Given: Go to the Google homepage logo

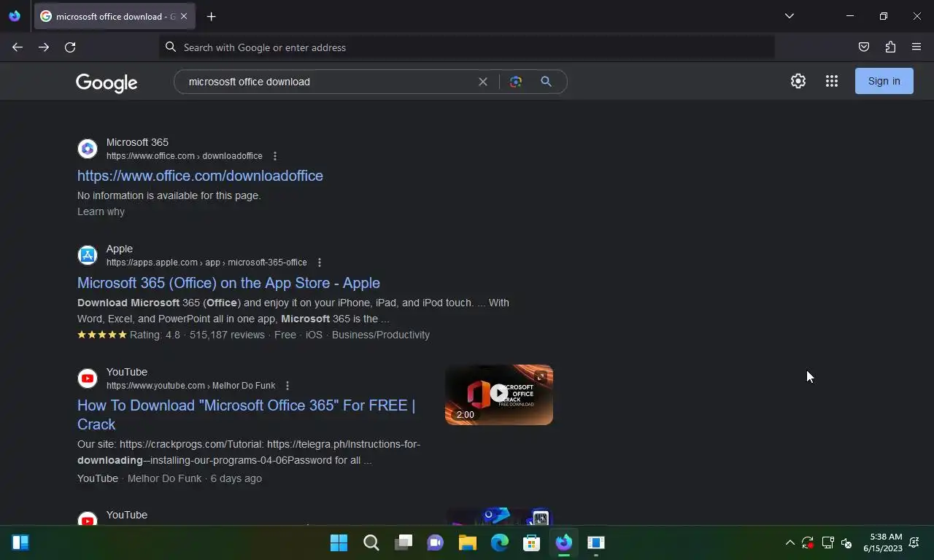Looking at the screenshot, I should pyautogui.click(x=107, y=83).
